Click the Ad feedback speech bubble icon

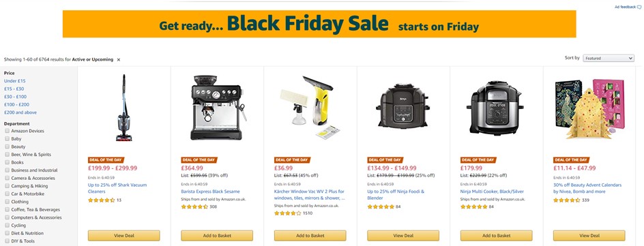pos(639,7)
